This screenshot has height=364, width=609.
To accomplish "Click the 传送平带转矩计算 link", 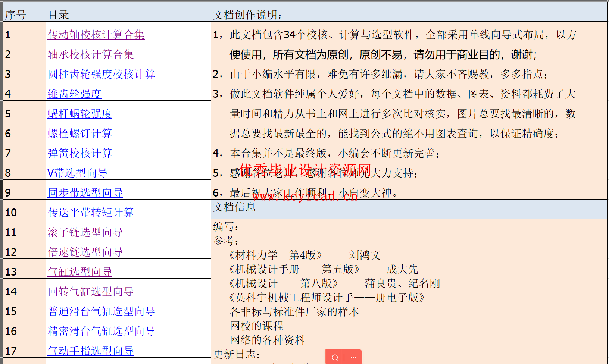I will pos(91,213).
